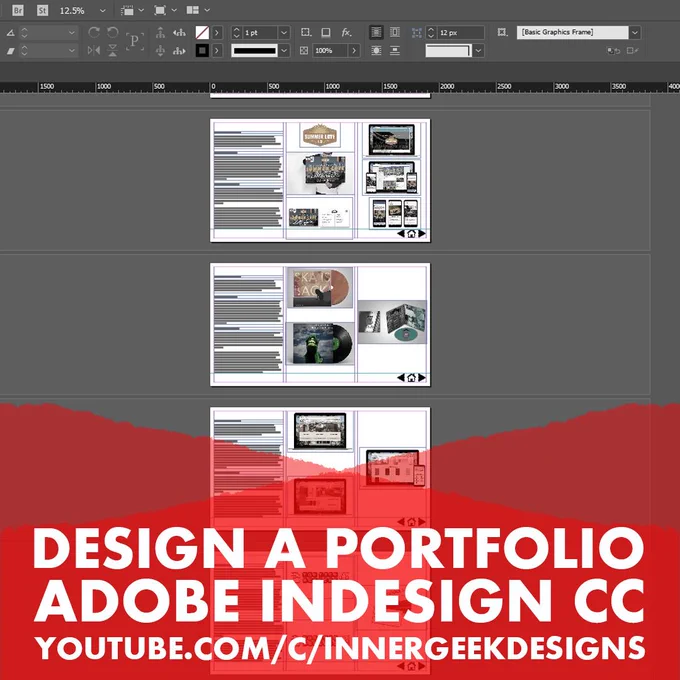Rotate selection 90° clockwise
The image size is (680, 680).
click(x=94, y=32)
